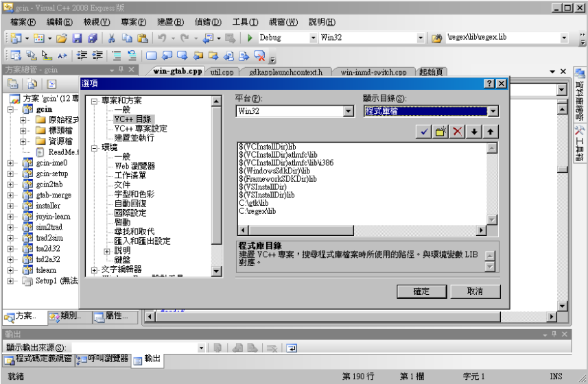The height and width of the screenshot is (384, 588).
Task: Move the directory entry down with arrow
Action: click(x=474, y=131)
